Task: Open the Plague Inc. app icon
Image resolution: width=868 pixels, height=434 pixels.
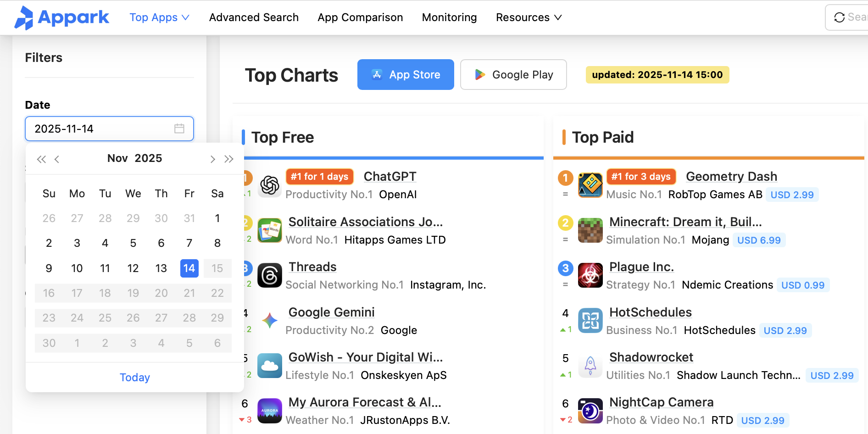Action: tap(590, 276)
